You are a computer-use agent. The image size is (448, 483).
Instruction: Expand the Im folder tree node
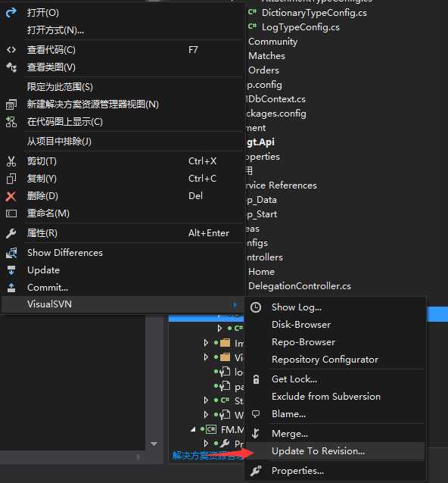tap(206, 343)
